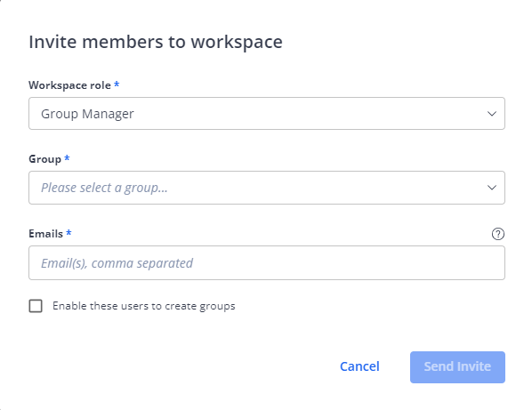
Task: Select the 'Enable these users to create groups' label
Action: click(144, 306)
